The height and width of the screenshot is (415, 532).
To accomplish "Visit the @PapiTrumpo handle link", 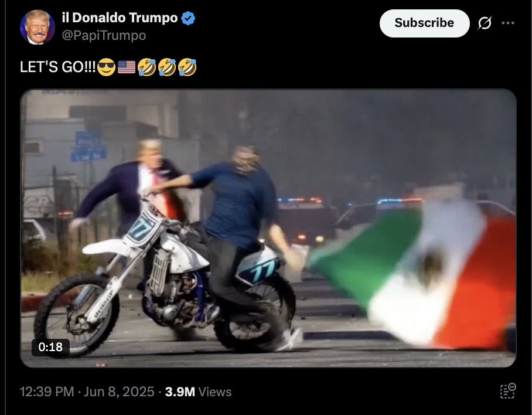I will [x=104, y=35].
